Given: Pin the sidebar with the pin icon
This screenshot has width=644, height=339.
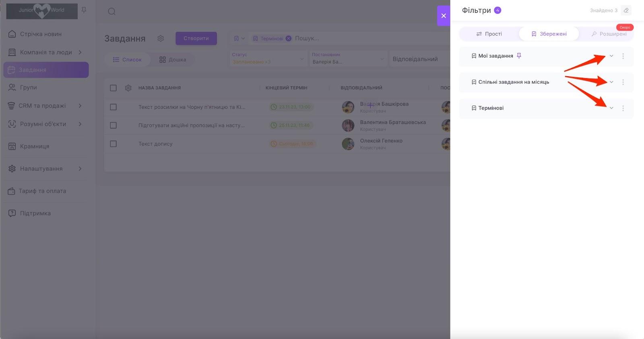Looking at the screenshot, I should pos(84,10).
